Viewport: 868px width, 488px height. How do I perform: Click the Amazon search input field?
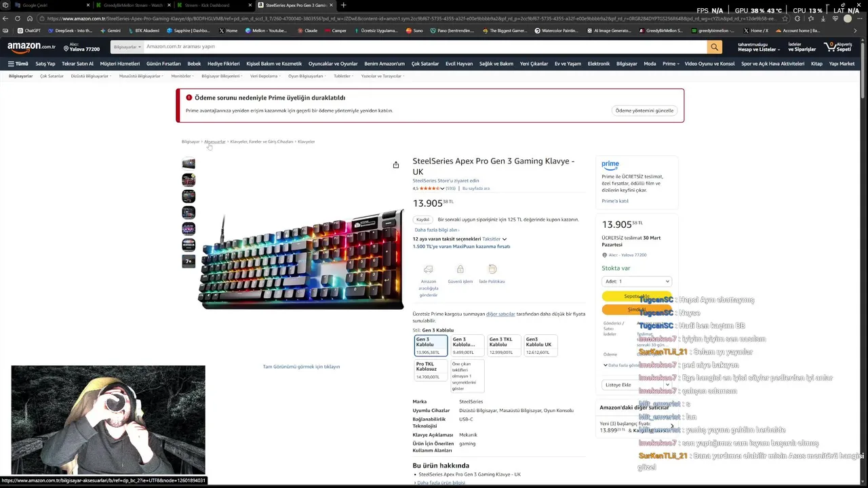[425, 47]
